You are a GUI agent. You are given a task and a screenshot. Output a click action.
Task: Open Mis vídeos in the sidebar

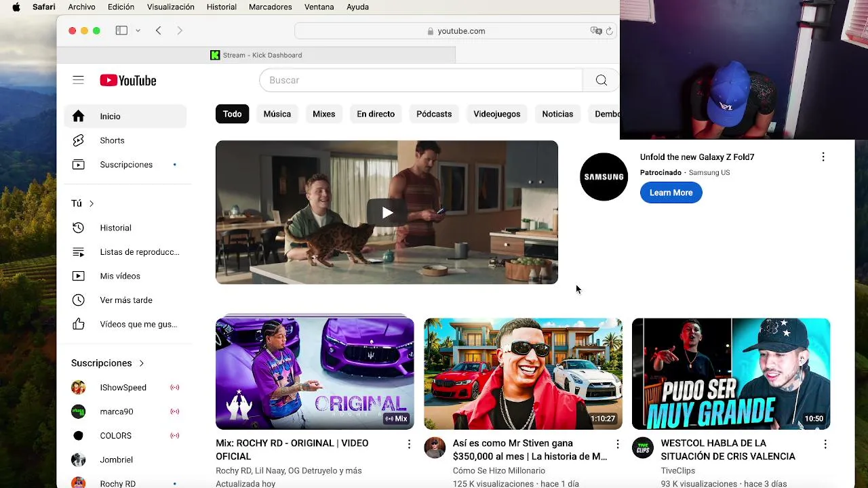125,276
